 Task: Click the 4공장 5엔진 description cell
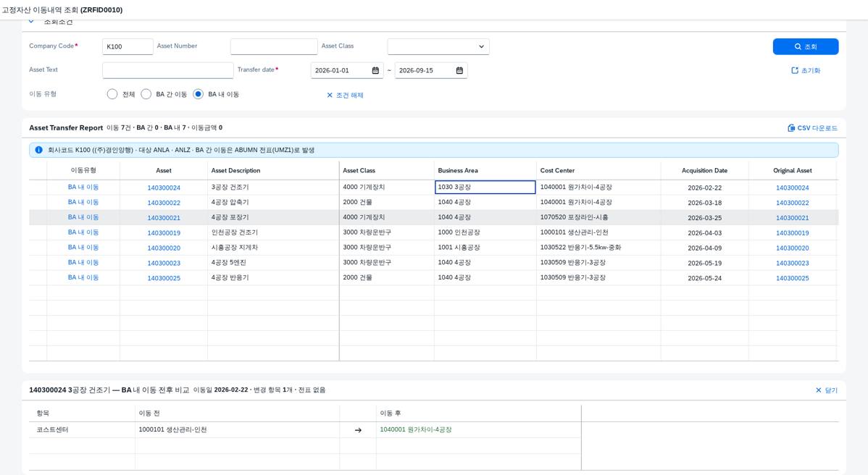point(273,262)
